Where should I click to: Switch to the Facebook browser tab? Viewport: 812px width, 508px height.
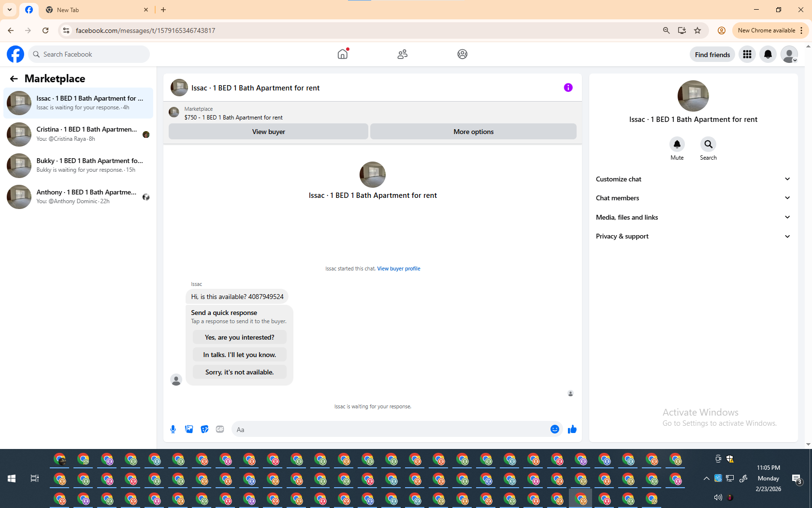point(29,10)
